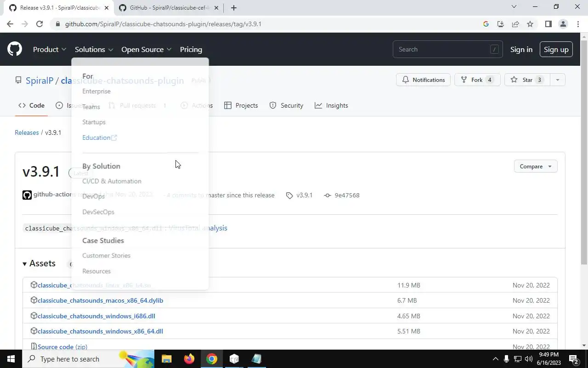Click the address bar URL
588x368 pixels.
(x=163, y=24)
